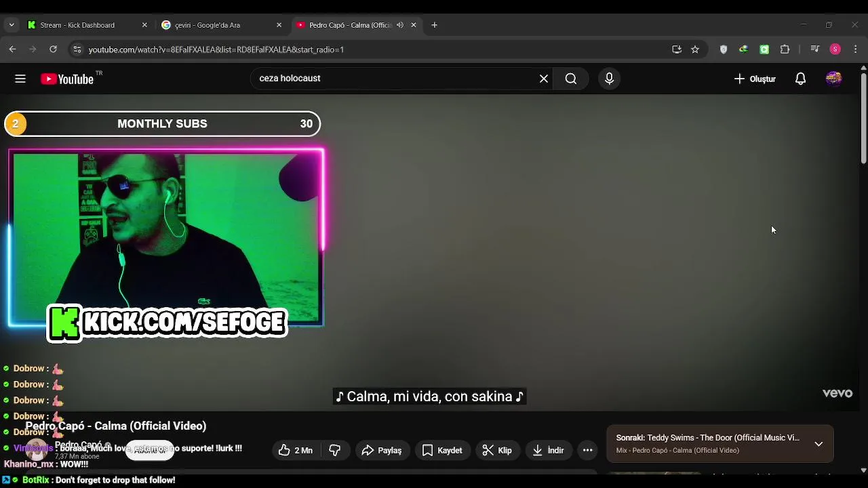Run the search with magnifier button
Screen dimensions: 868x488
(x=571, y=79)
